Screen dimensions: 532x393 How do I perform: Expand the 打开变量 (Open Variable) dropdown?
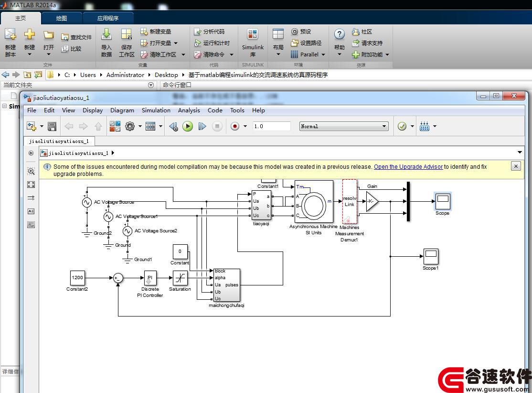[175, 43]
